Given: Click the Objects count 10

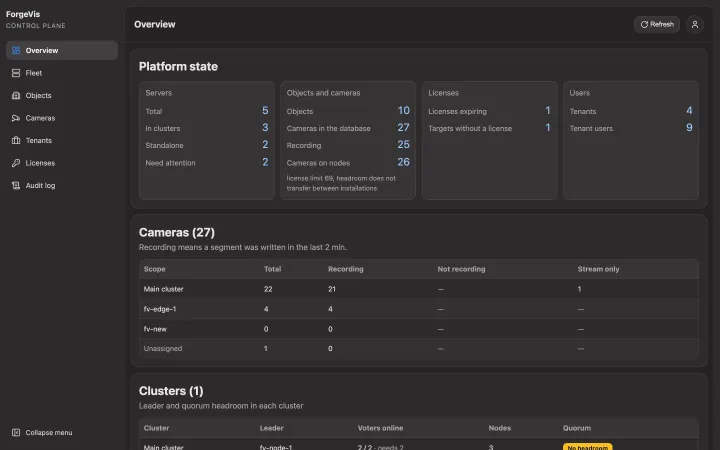Looking at the screenshot, I should click(404, 111).
